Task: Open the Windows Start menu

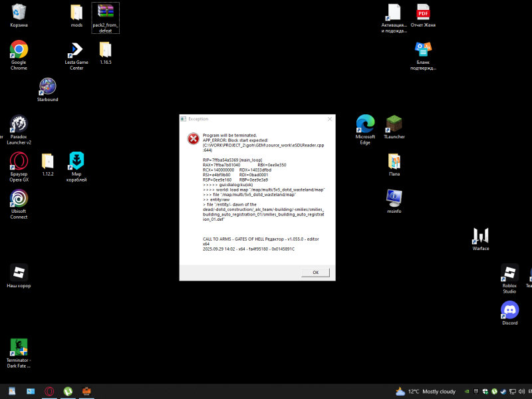Action: tap(10, 392)
